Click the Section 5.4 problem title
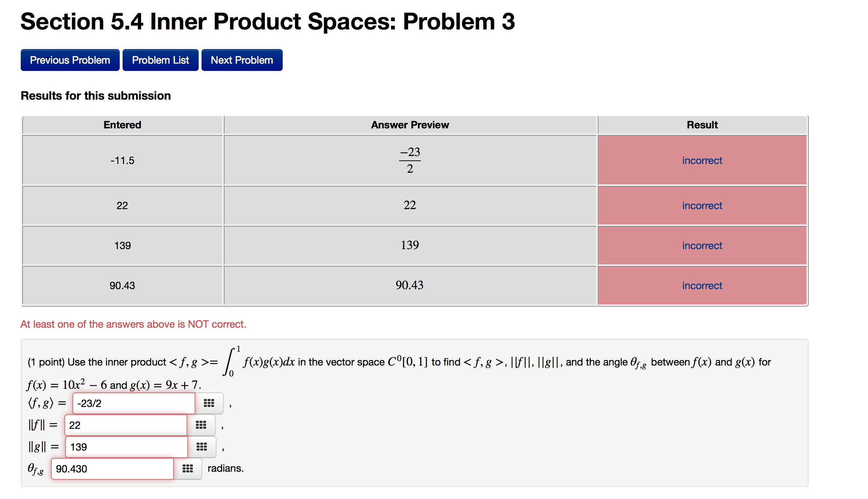The width and height of the screenshot is (868, 499). coord(267,22)
